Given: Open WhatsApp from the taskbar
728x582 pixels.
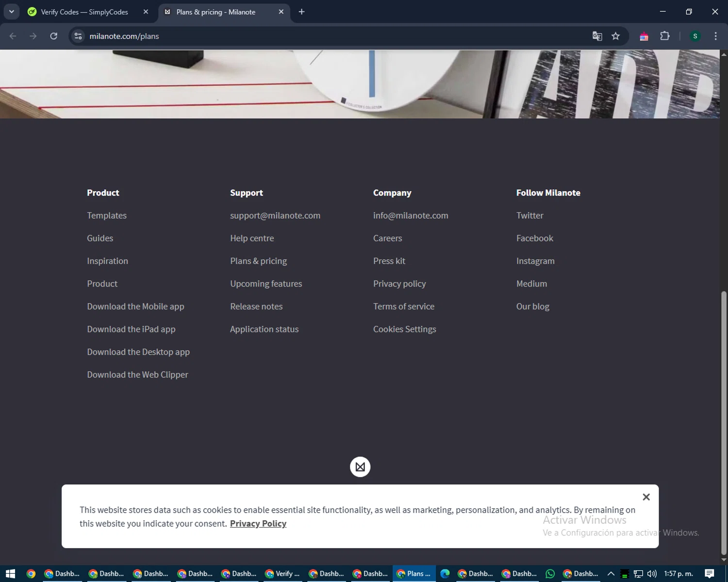Looking at the screenshot, I should (550, 574).
